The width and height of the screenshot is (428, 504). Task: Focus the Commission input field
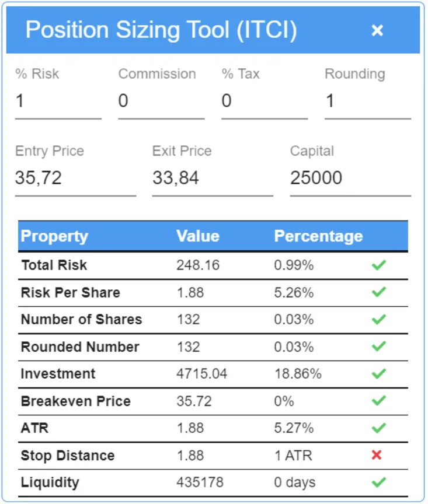(161, 101)
